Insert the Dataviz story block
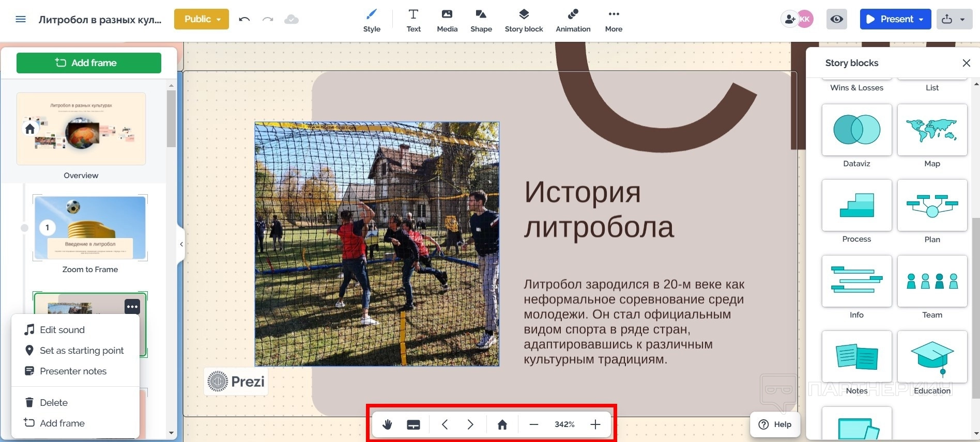Screen dimensions: 980x442 pos(856,130)
